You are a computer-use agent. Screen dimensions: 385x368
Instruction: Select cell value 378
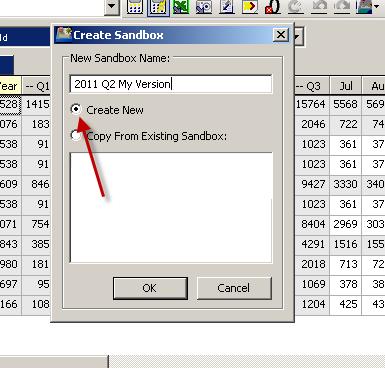[346, 284]
